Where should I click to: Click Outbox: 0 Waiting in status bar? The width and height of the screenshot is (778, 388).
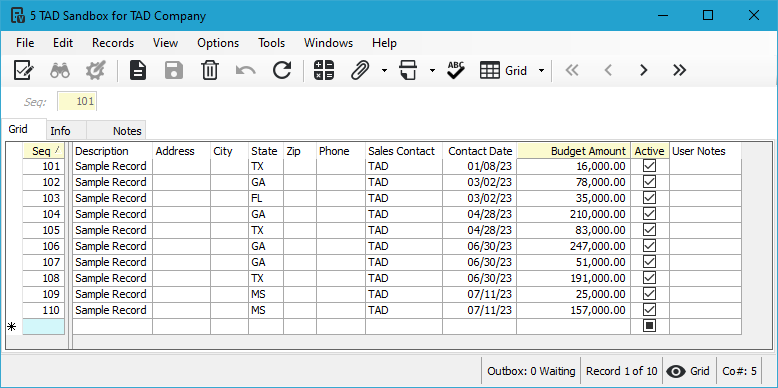click(531, 371)
